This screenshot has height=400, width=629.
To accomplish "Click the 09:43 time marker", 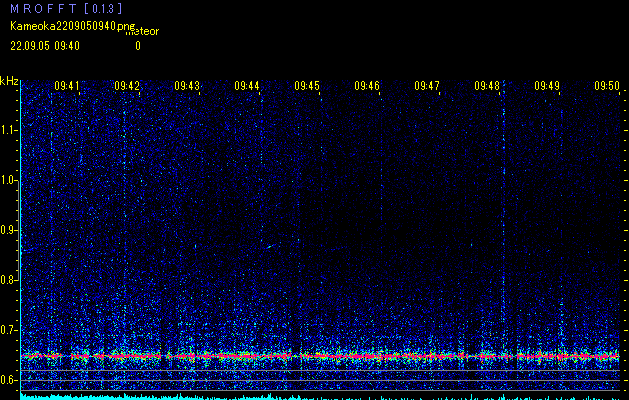I will coord(187,86).
